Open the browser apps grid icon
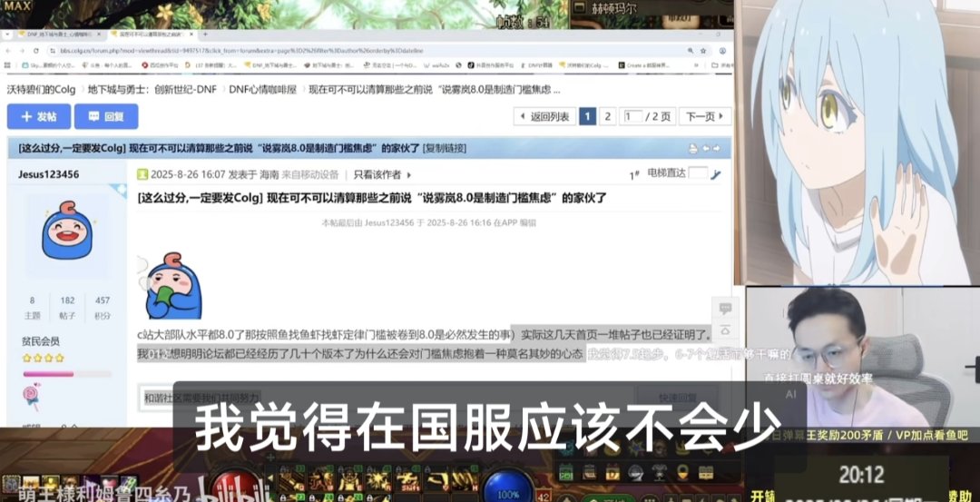980x502 pixels. [x=8, y=64]
